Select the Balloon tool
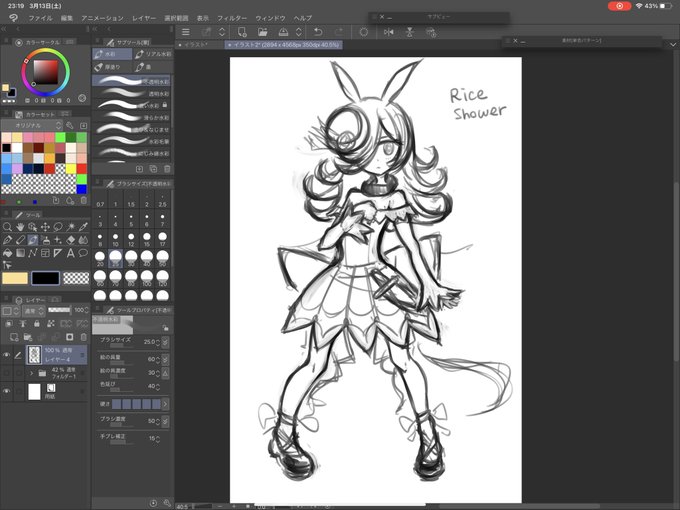Viewport: 680px width, 510px height. tap(83, 253)
